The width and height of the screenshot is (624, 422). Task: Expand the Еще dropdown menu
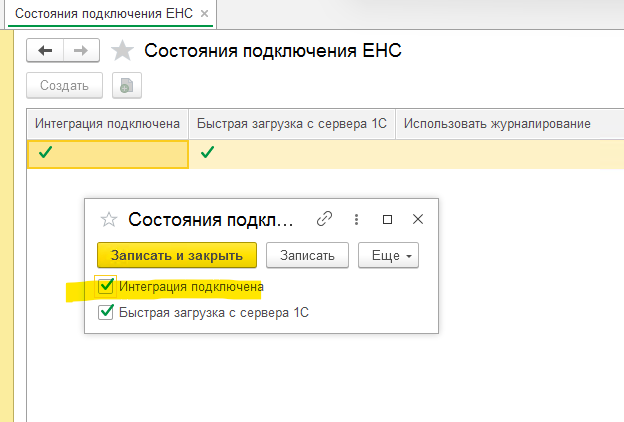(387, 255)
